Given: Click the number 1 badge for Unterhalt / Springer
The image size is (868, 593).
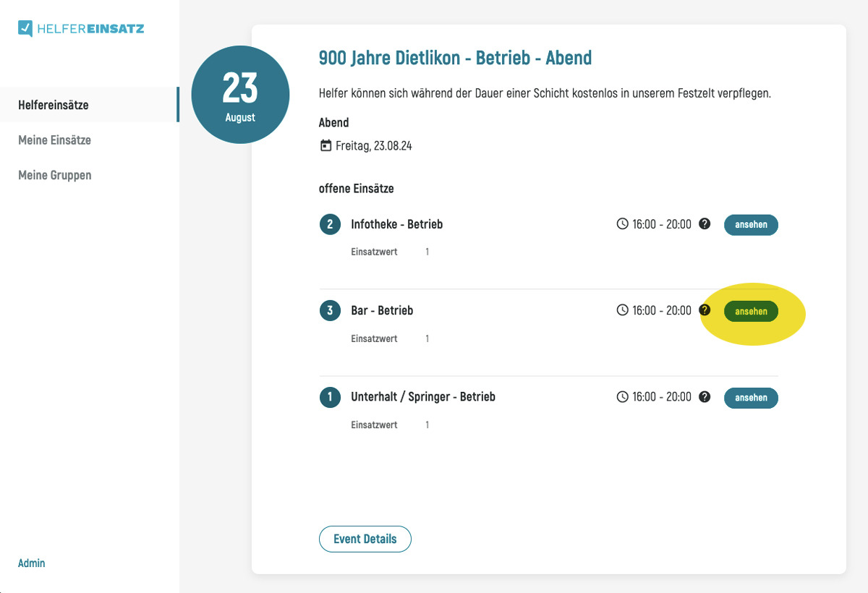Looking at the screenshot, I should tap(330, 397).
